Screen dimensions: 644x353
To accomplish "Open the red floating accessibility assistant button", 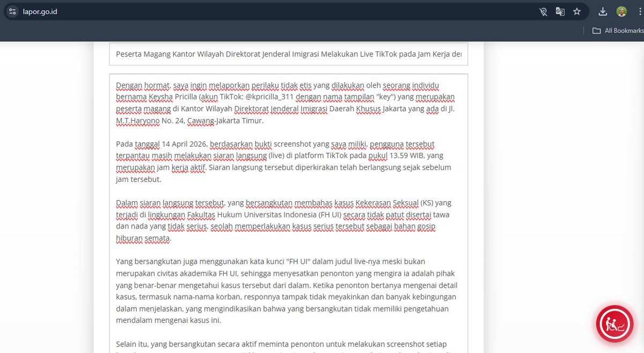I will 614,324.
